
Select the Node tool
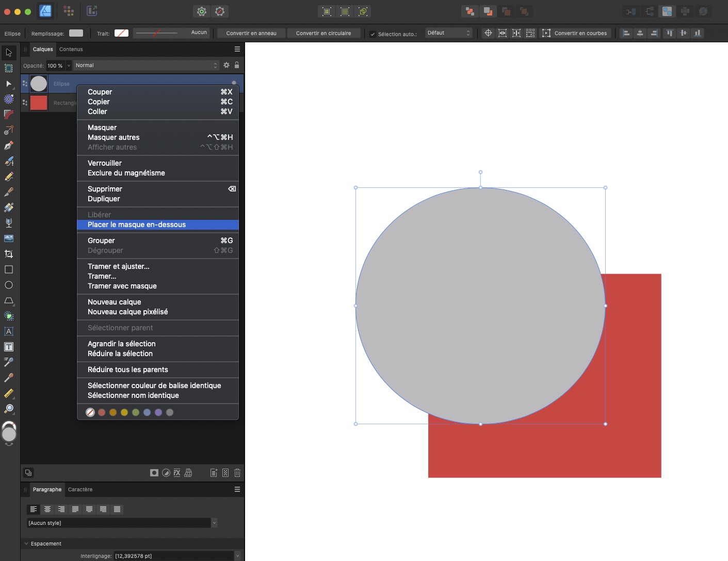pos(9,84)
